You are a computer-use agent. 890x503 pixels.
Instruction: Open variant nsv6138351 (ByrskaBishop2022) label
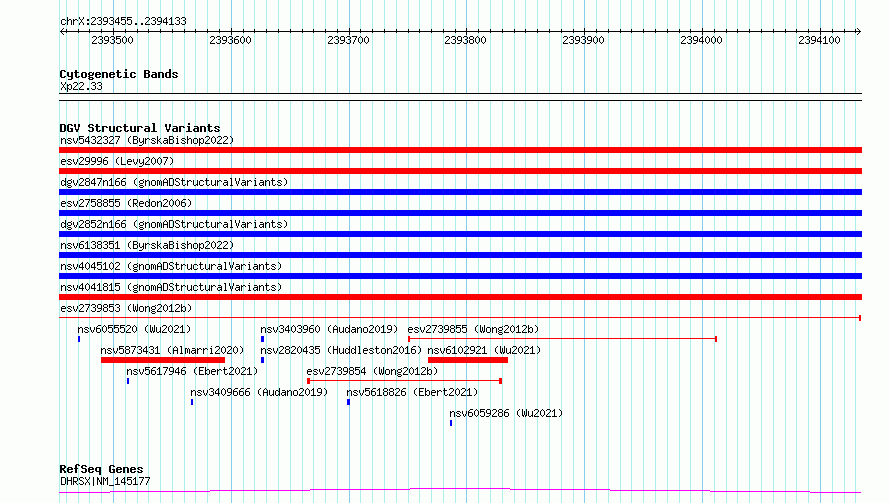[147, 245]
